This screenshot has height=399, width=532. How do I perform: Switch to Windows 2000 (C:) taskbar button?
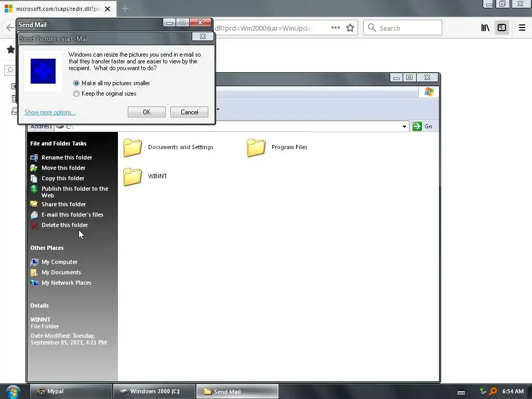[x=154, y=391]
